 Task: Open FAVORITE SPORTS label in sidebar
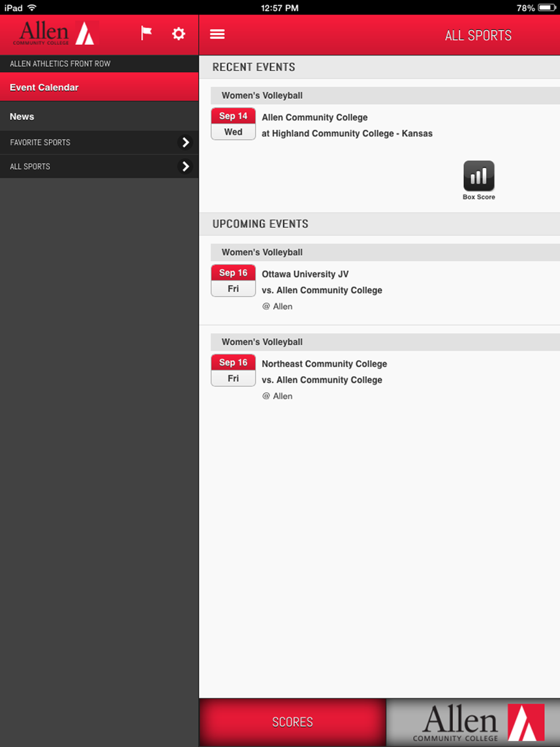pos(40,142)
